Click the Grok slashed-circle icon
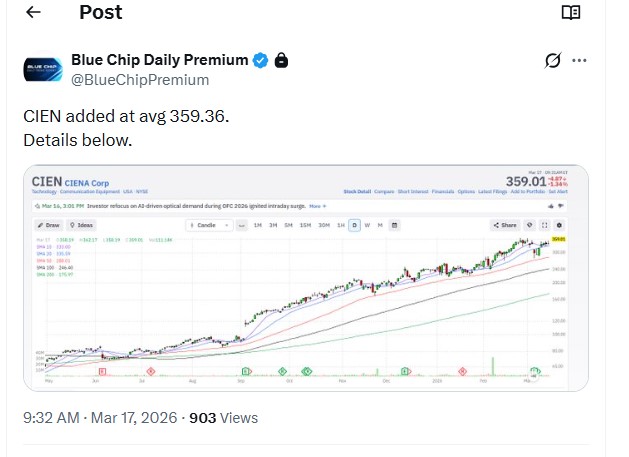The width and height of the screenshot is (629, 457). click(552, 61)
